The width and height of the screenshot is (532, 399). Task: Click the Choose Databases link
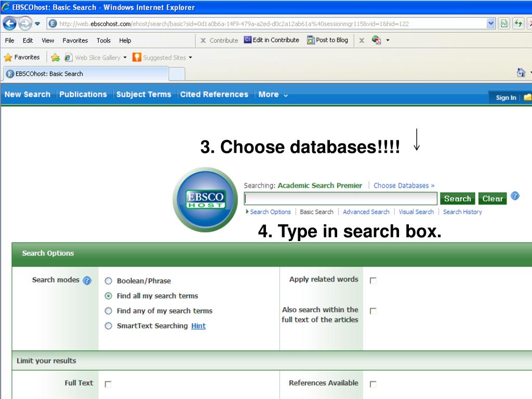(404, 185)
